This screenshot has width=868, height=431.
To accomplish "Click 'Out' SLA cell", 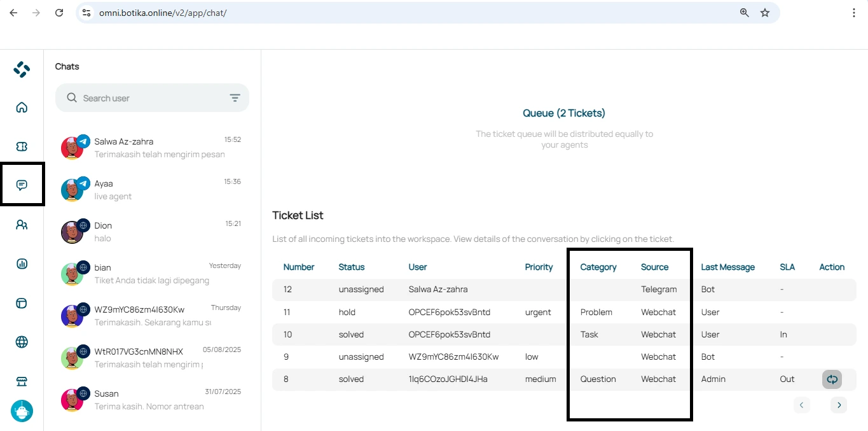I will coord(787,379).
